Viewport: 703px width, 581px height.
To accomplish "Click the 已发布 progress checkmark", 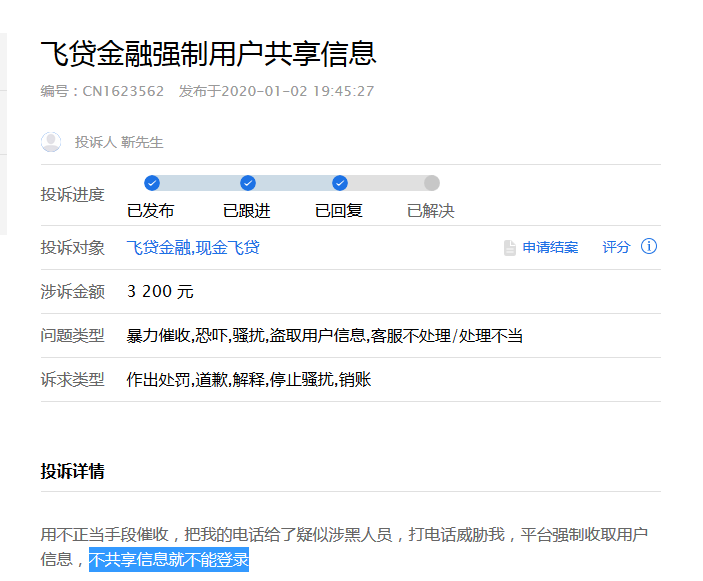I will click(x=152, y=183).
